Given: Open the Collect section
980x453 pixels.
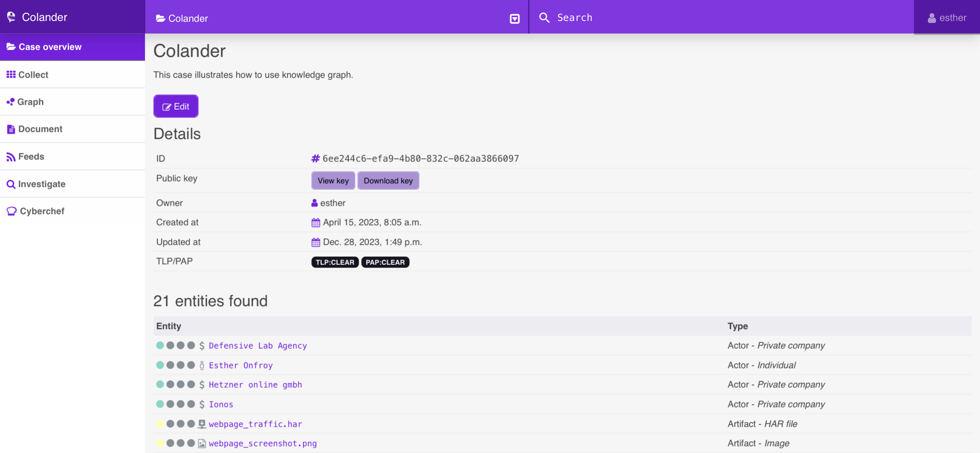Looking at the screenshot, I should 72,74.
